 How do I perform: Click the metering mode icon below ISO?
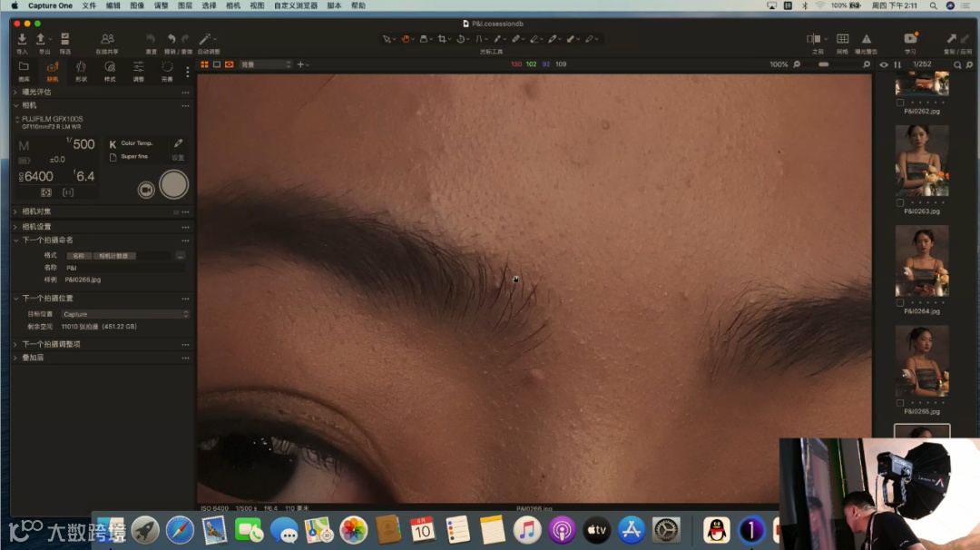pos(46,192)
